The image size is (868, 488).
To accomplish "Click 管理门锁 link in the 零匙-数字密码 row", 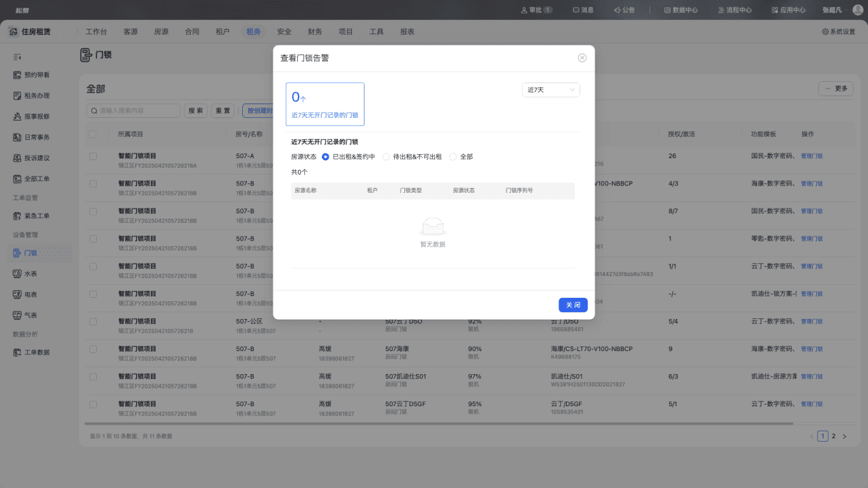I will [x=811, y=239].
